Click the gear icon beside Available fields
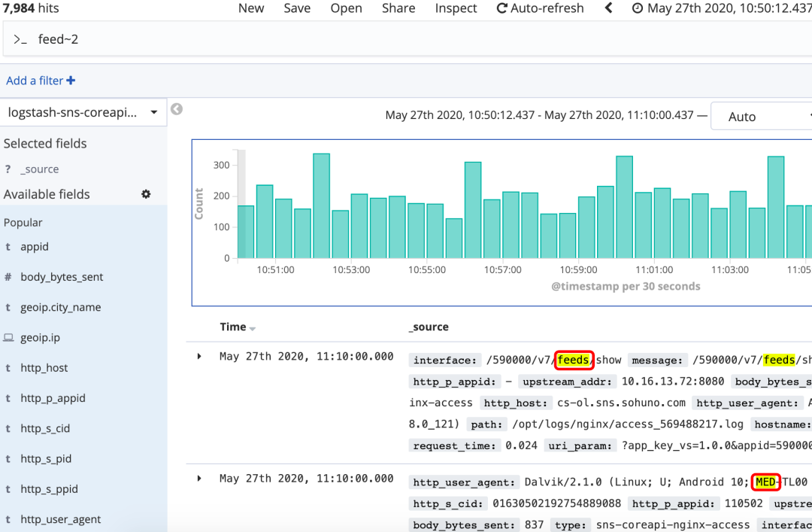Screen dimensions: 812x532 click(x=146, y=194)
